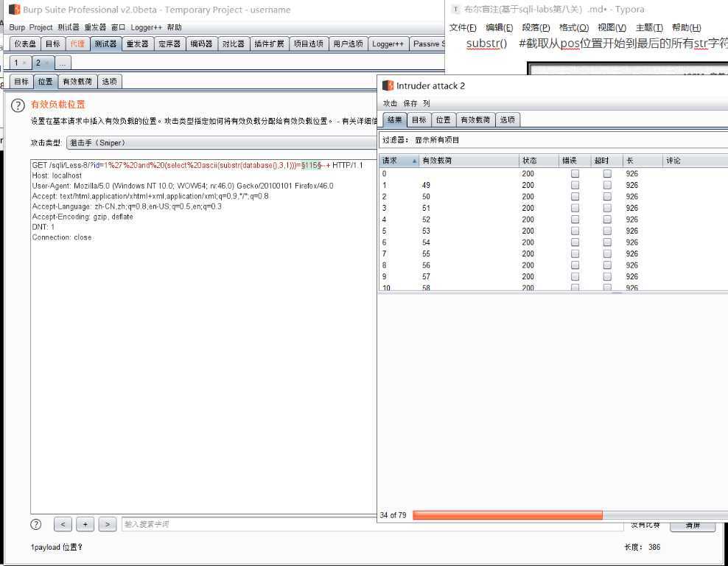This screenshot has width=728, height=566.
Task: Toggle timeout checkbox for payload 52
Action: click(607, 219)
